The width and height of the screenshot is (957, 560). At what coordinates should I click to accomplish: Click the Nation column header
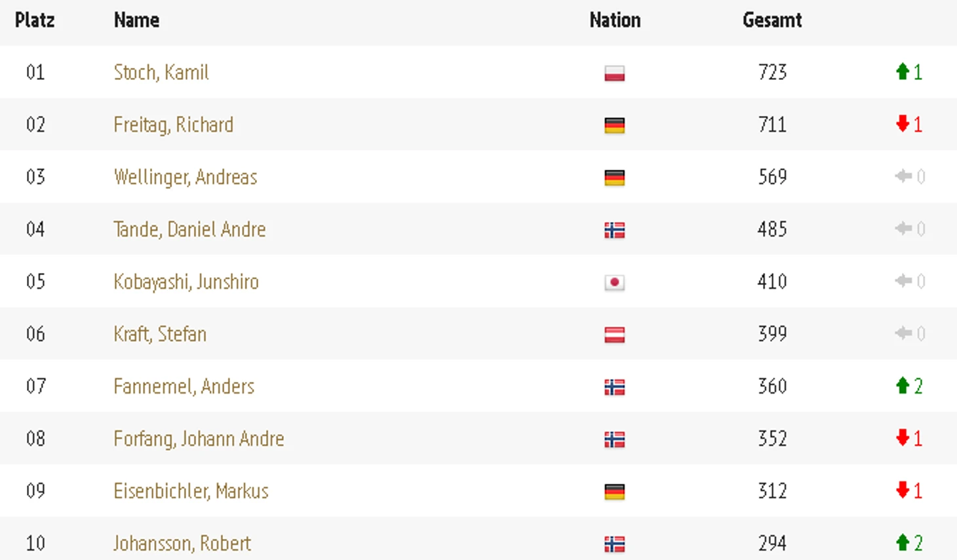(615, 20)
